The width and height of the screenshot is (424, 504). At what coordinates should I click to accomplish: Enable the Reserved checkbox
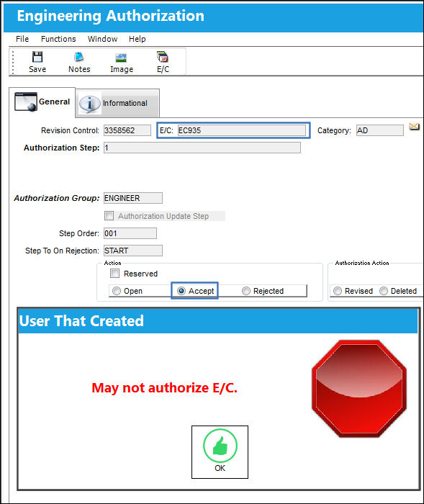pyautogui.click(x=114, y=273)
